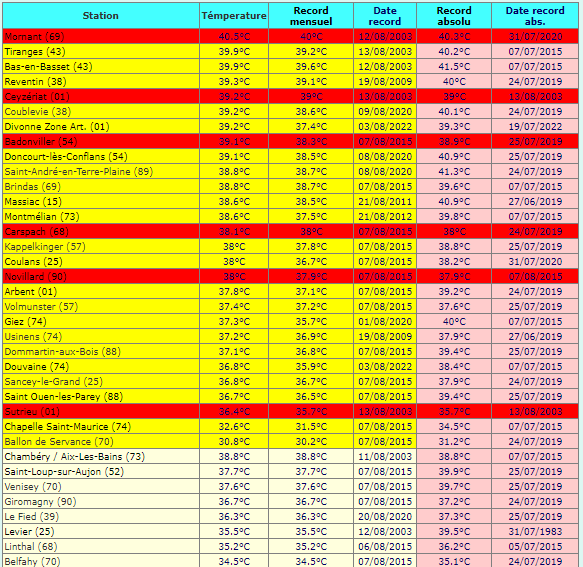Click Divonne Zone Art.'s monthly record 37.4°C
Image resolution: width=583 pixels, height=567 pixels.
[311, 126]
